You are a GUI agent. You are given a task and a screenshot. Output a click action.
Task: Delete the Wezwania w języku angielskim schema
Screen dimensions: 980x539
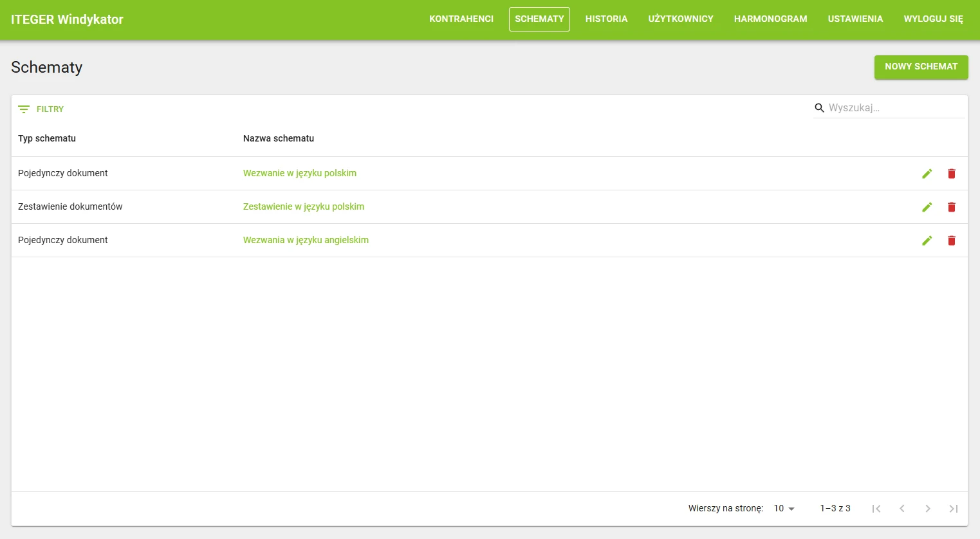pos(952,241)
